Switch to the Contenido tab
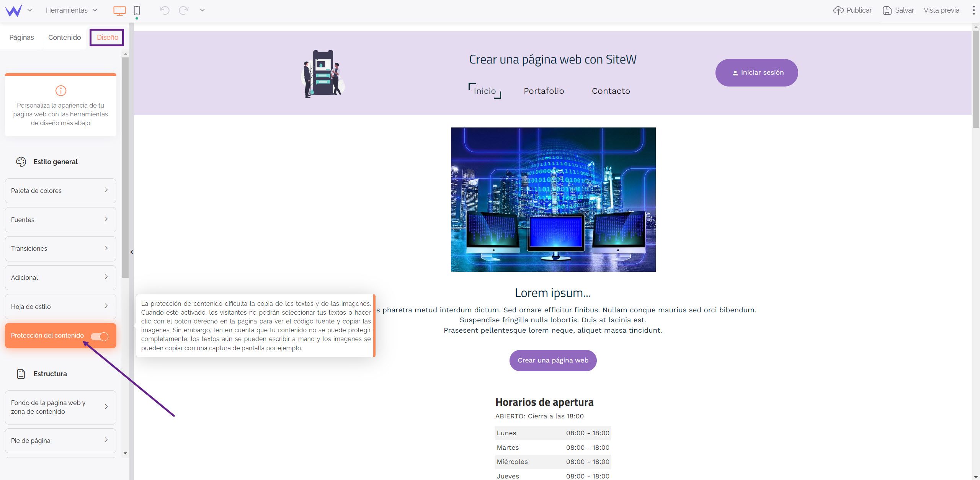This screenshot has width=980, height=480. tap(64, 38)
